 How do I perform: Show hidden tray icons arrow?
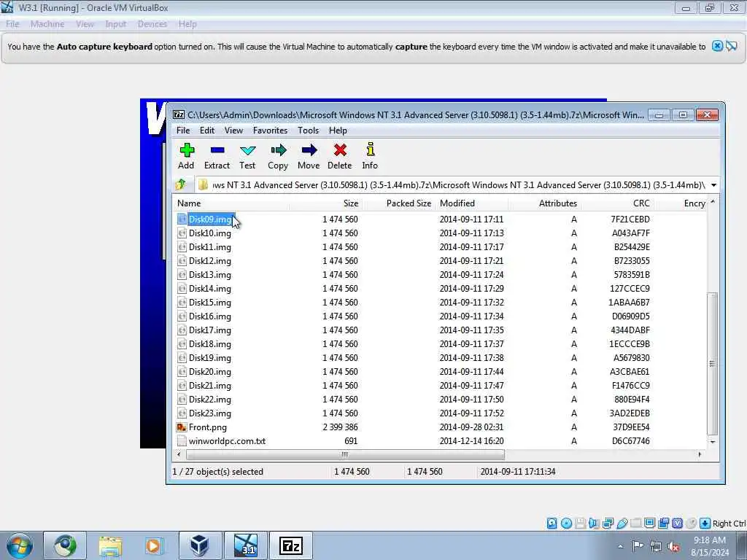point(620,546)
